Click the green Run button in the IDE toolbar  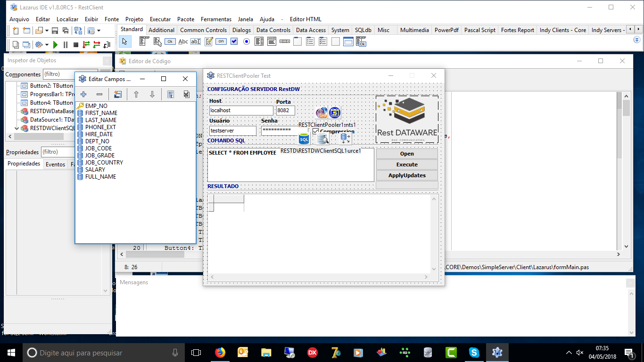pyautogui.click(x=55, y=45)
